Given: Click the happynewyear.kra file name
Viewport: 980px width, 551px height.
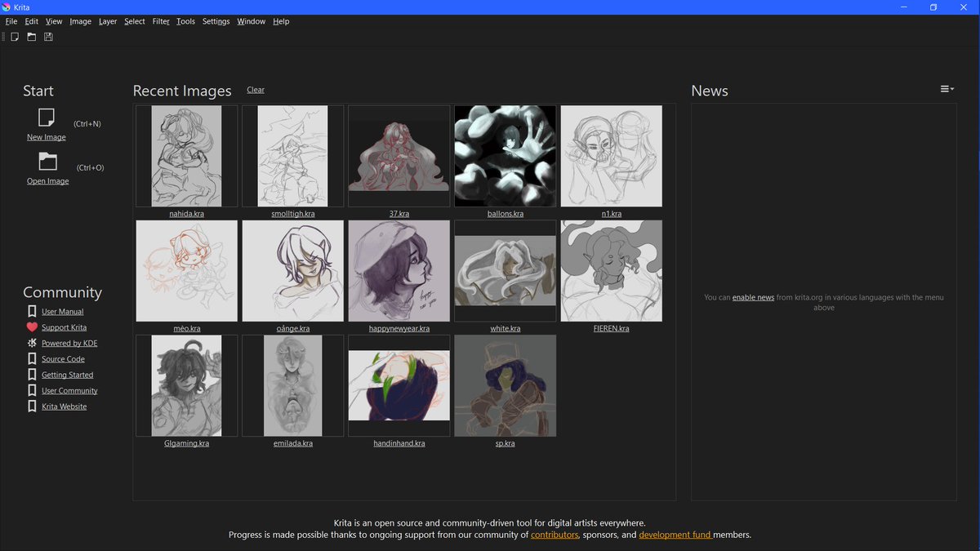Looking at the screenshot, I should click(x=399, y=329).
